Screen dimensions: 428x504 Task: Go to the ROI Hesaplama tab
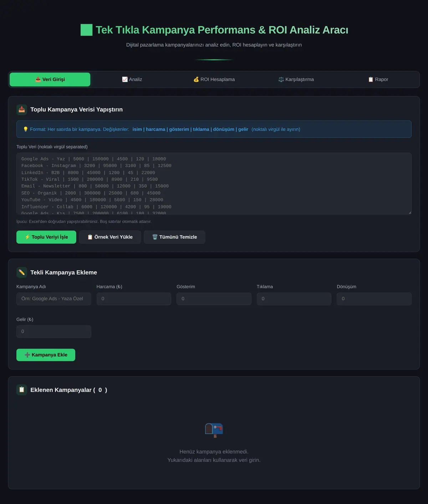pos(214,80)
